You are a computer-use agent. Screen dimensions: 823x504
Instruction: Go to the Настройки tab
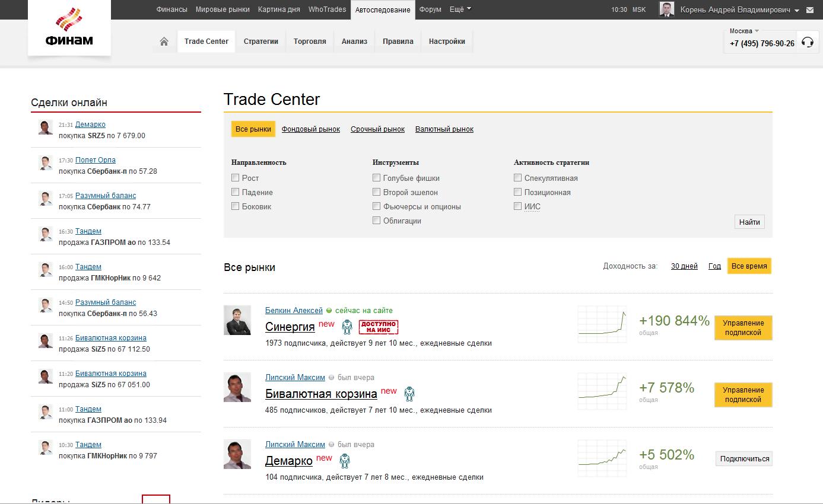click(447, 42)
